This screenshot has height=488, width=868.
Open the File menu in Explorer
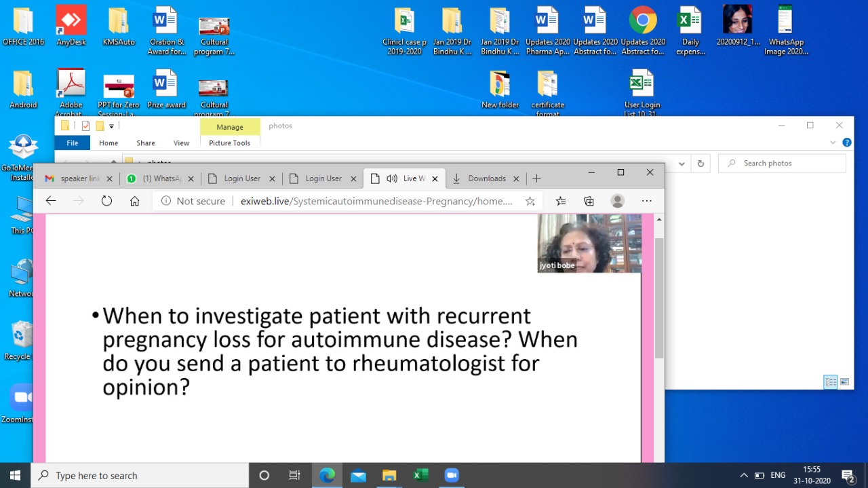point(72,143)
